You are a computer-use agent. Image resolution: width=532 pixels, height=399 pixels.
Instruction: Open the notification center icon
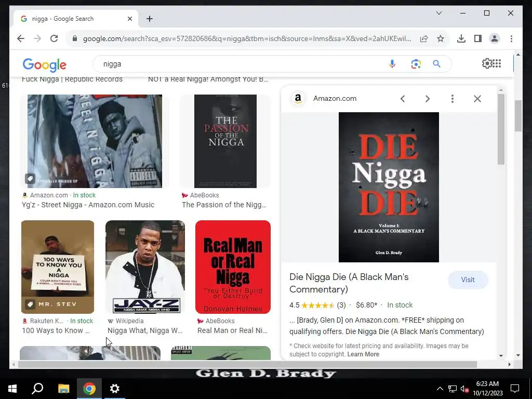click(x=515, y=389)
